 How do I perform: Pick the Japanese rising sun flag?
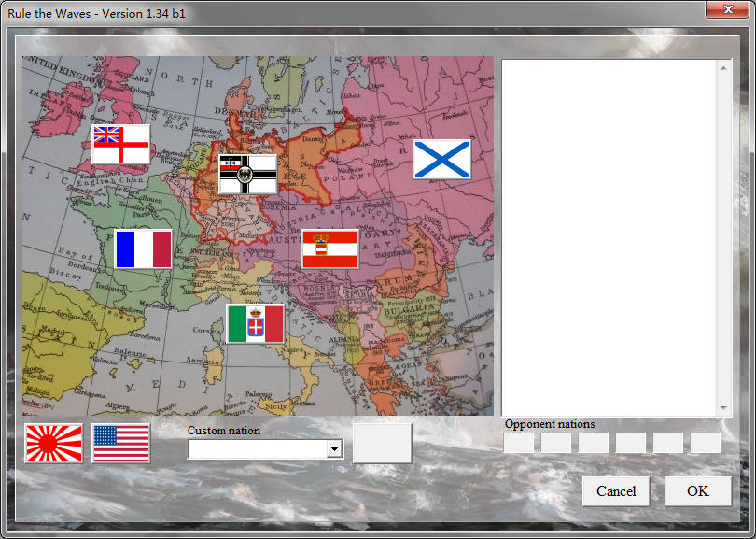53,444
